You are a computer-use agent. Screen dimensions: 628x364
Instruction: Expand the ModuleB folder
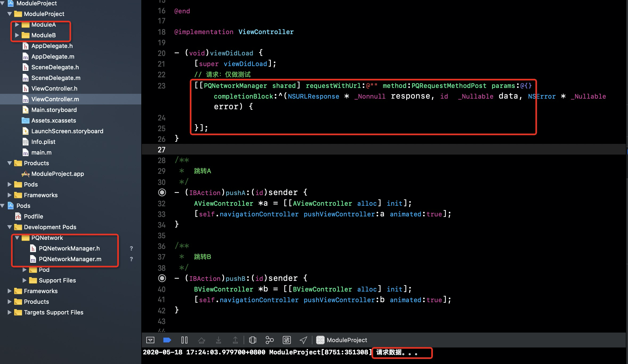click(x=17, y=35)
